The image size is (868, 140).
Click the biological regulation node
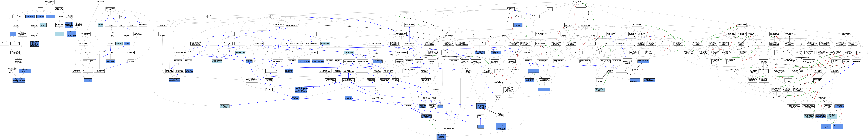(581, 9)
